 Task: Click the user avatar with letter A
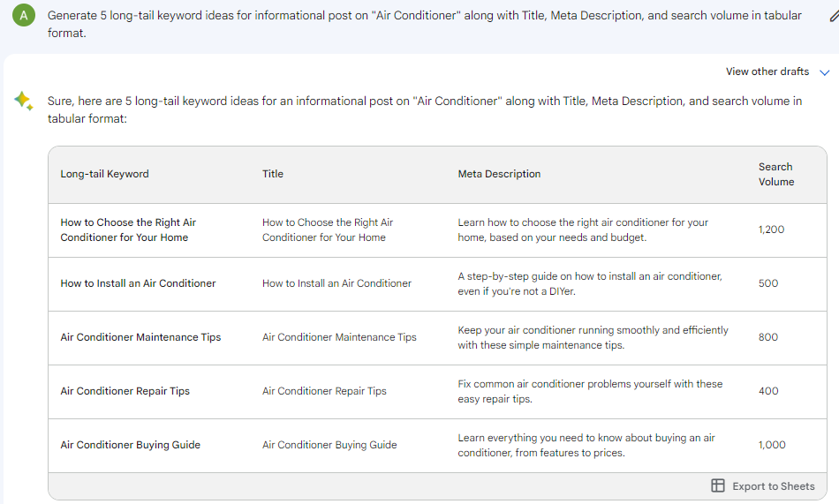click(24, 16)
